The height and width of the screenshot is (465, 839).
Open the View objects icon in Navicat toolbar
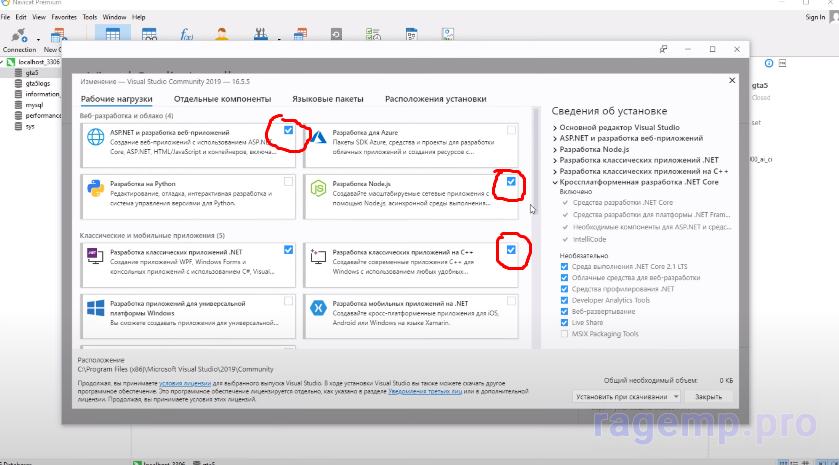(149, 34)
